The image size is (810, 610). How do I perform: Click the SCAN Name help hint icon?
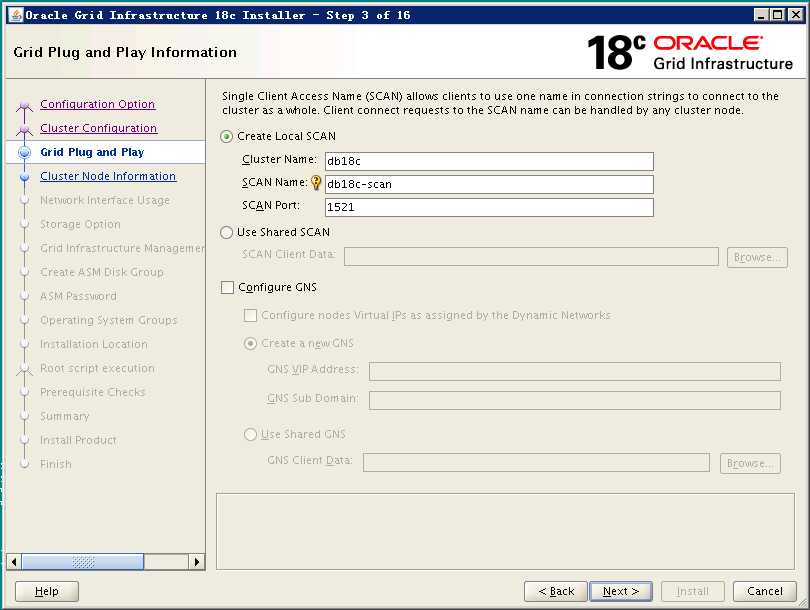click(316, 183)
